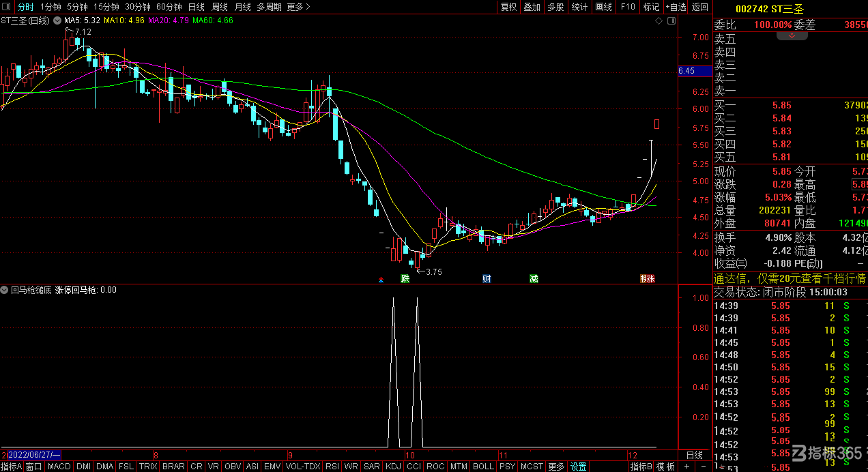Click the 窗口 window tab

[x=34, y=467]
